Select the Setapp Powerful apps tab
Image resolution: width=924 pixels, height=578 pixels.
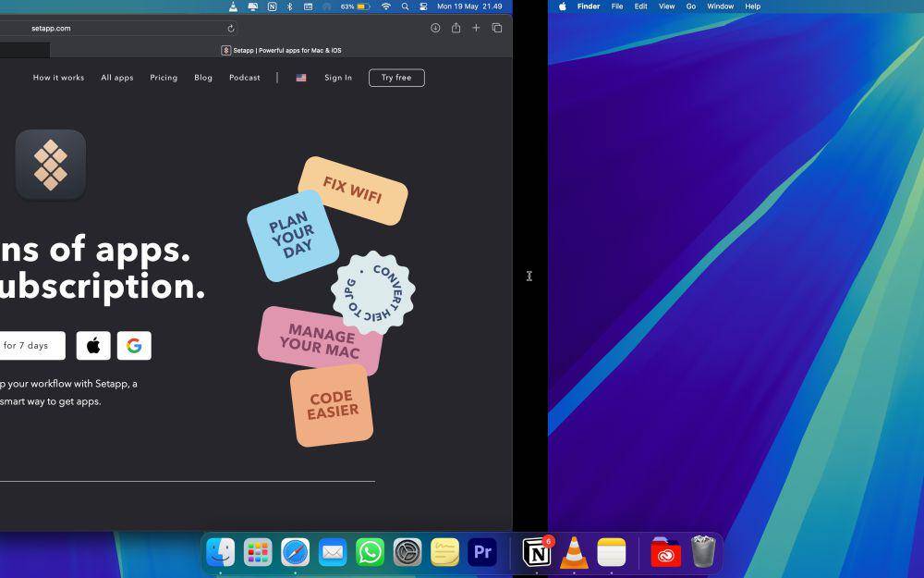[282, 50]
